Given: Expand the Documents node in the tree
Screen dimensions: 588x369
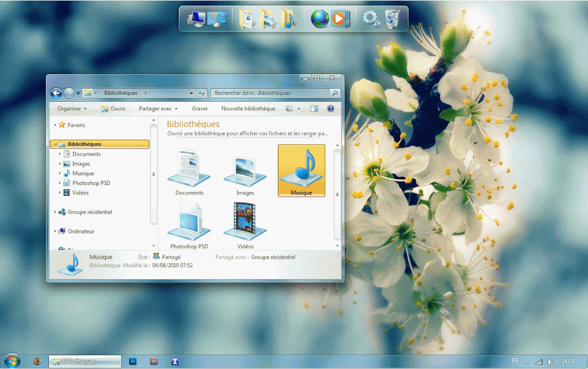Looking at the screenshot, I should click(60, 154).
